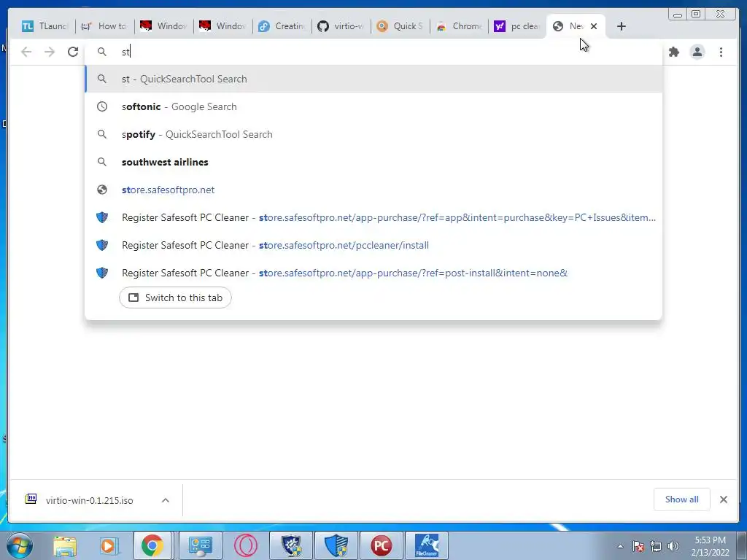Switch to the second Windows Red Hat tab

pos(223,26)
